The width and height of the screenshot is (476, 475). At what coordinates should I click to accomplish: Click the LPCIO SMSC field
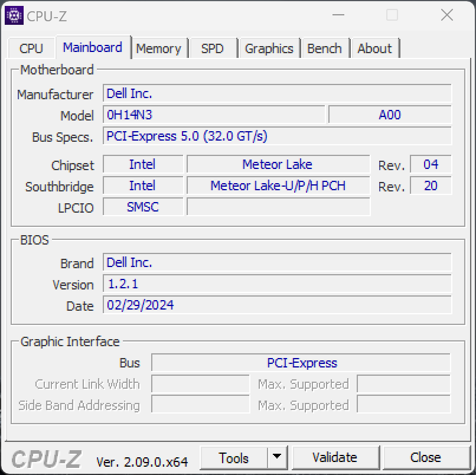point(143,207)
